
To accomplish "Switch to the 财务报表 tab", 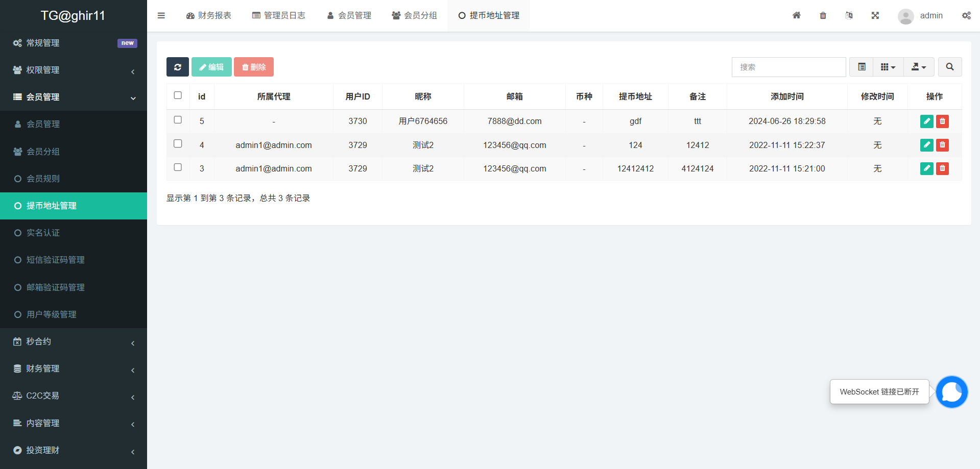I will pyautogui.click(x=209, y=15).
